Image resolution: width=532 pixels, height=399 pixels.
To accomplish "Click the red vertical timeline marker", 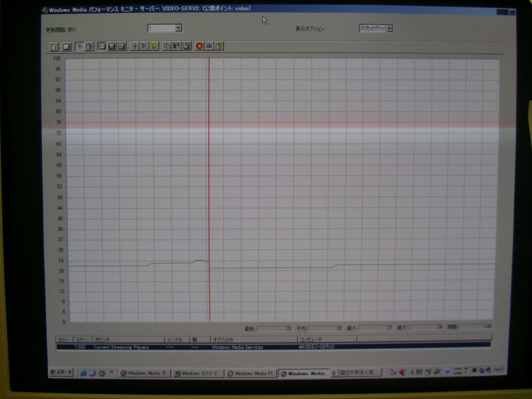I will pos(209,190).
